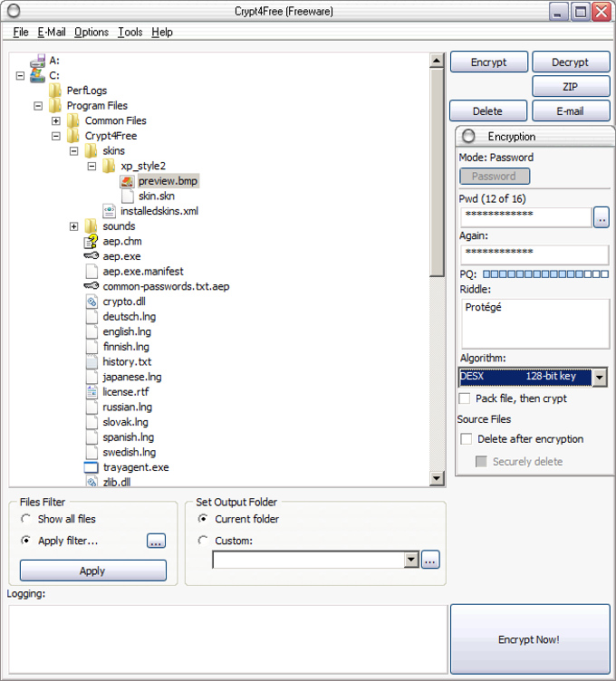Click the Program Files folder icon
The height and width of the screenshot is (681, 616).
[55, 106]
